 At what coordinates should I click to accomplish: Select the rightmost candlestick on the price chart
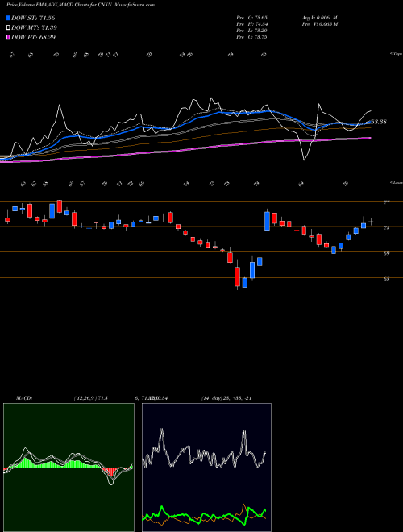coord(371,222)
